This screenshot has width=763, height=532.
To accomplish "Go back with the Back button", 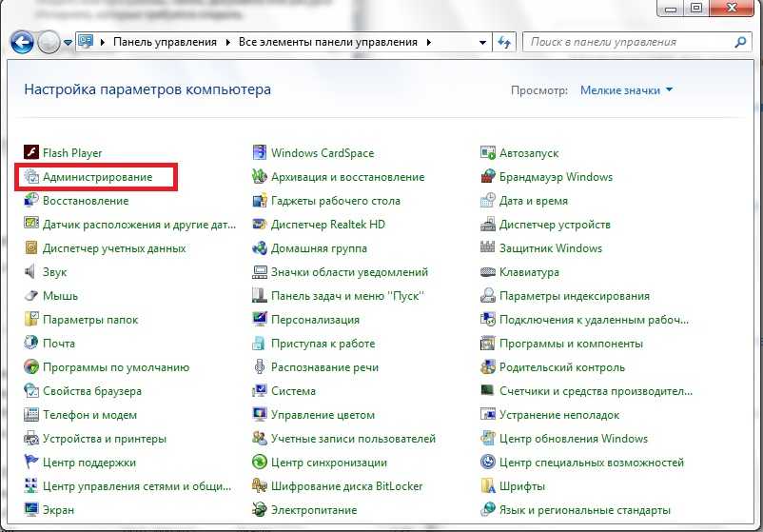I will [22, 42].
